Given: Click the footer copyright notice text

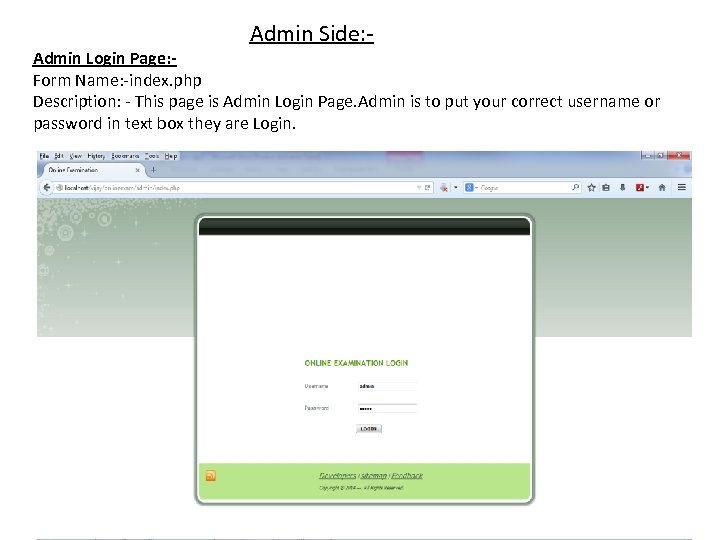Looking at the screenshot, I should (361, 488).
